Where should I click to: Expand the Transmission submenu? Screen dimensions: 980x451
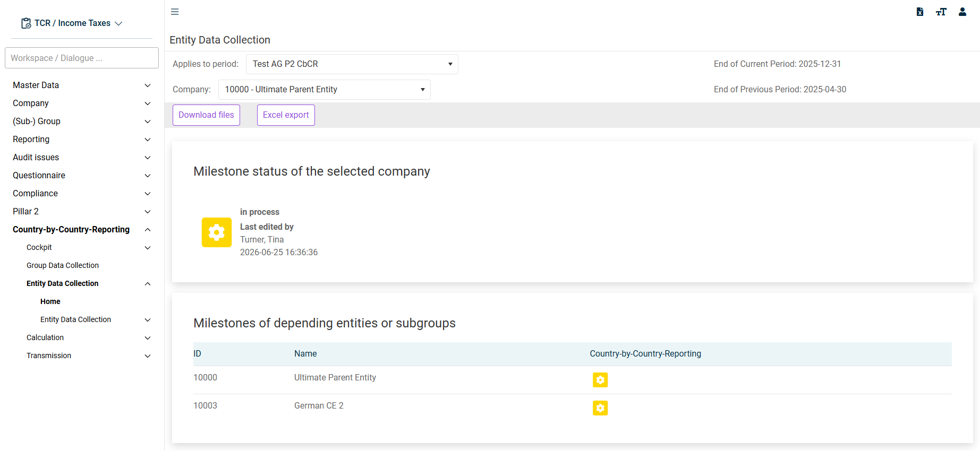tap(89, 356)
